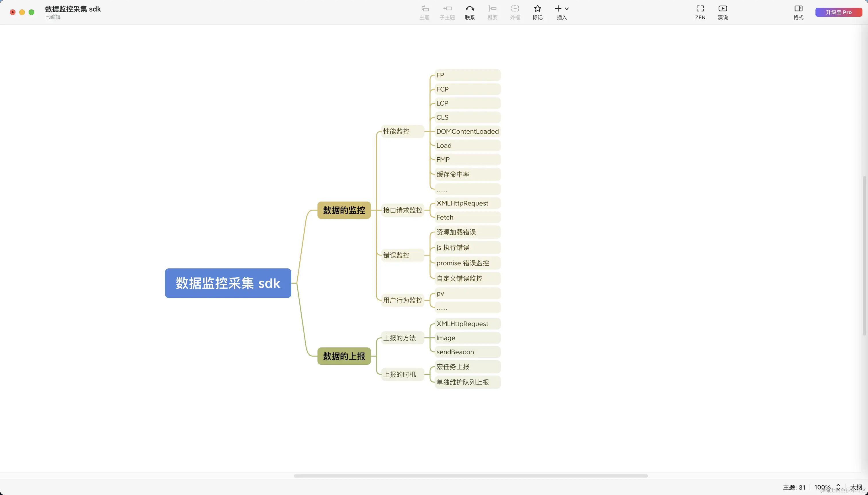Viewport: 868px width, 495px height.
Task: Start Pitch (演说) presentation mode
Action: 722,9
